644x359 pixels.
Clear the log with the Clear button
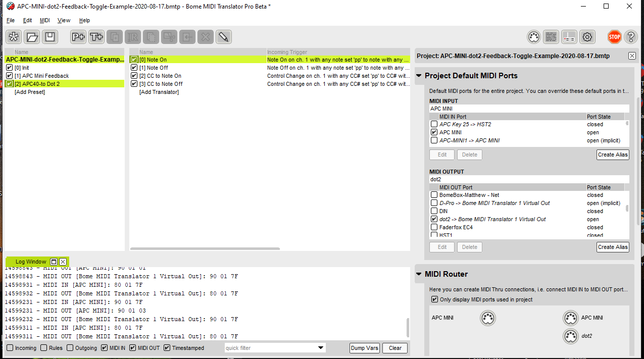point(395,348)
